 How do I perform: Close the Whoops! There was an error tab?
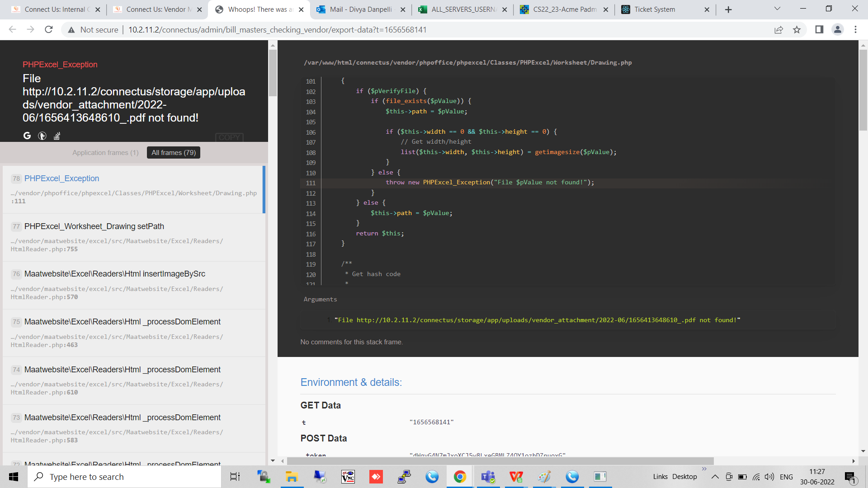(301, 9)
